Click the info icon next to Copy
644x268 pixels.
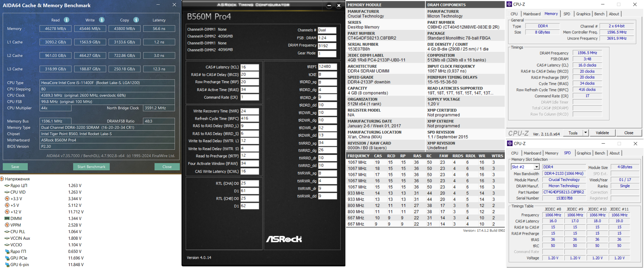(x=136, y=20)
